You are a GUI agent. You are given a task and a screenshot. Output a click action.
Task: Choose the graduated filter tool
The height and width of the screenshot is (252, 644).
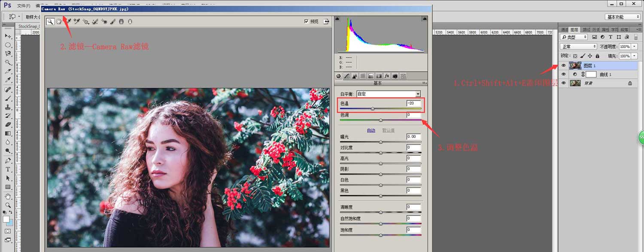121,21
